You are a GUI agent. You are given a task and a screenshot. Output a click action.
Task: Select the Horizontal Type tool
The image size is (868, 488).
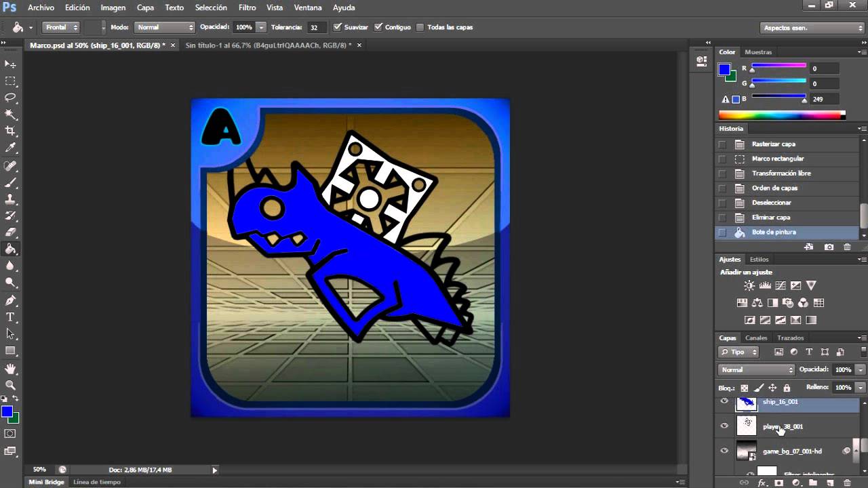click(10, 317)
